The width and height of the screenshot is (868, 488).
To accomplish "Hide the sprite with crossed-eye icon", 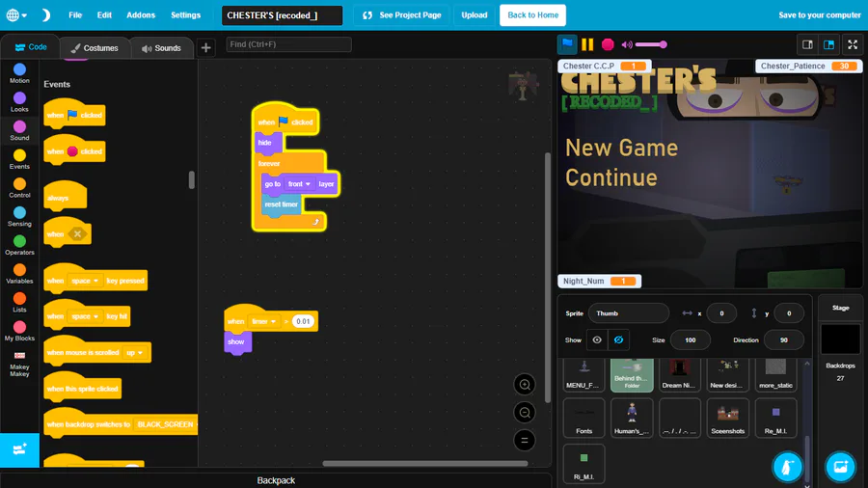I will coord(618,339).
